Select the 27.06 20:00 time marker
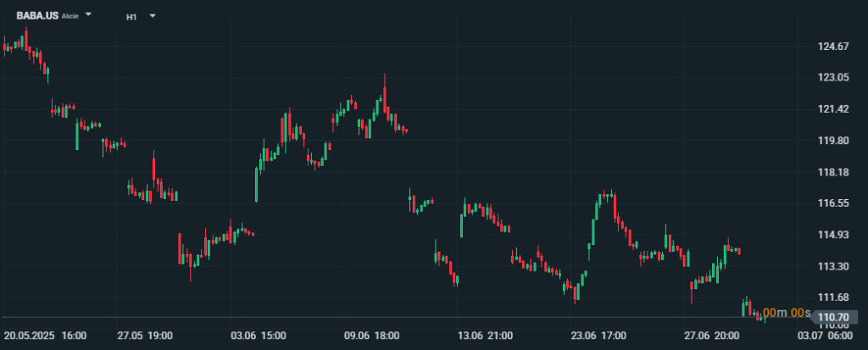 click(x=711, y=336)
